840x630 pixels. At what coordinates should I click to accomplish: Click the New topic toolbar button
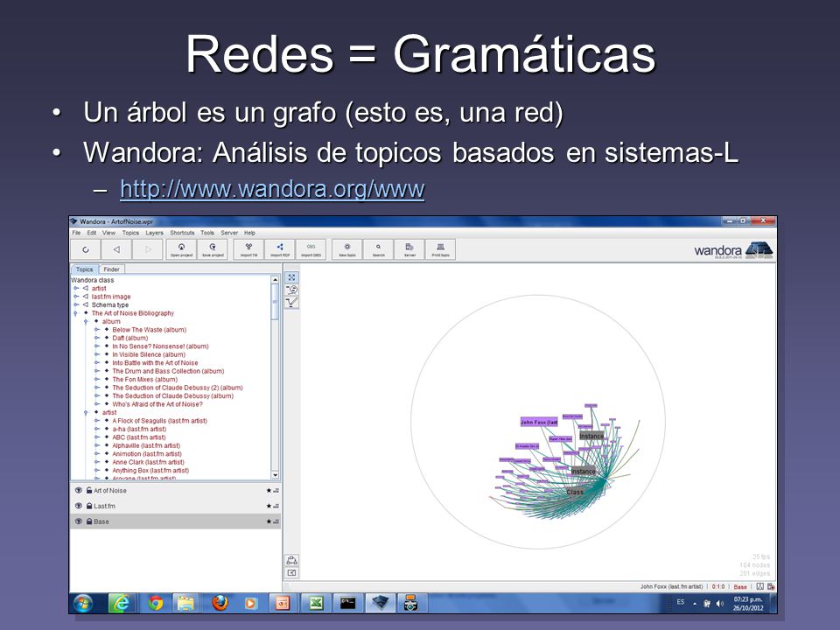pos(347,249)
